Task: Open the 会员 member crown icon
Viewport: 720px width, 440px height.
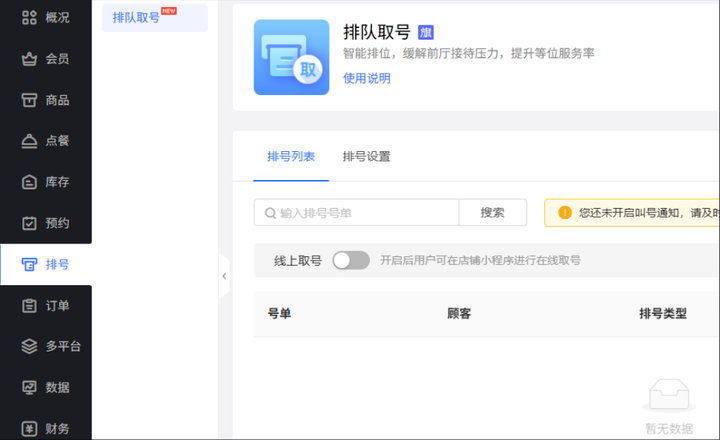Action: coord(29,58)
